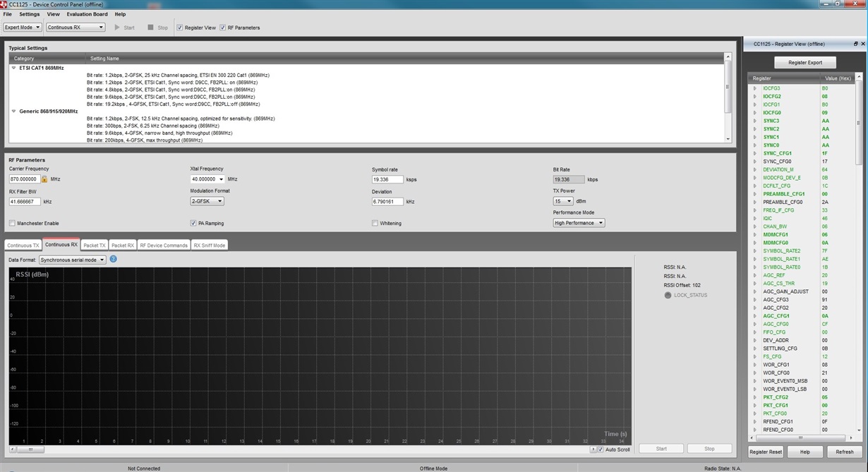Viewport: 868px width, 472px height.
Task: Click the TI logo in title bar
Action: (4, 4)
